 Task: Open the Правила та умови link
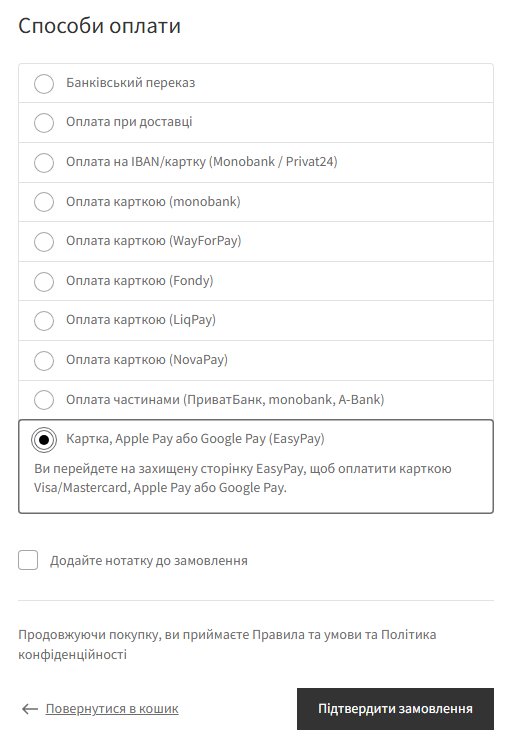click(x=307, y=635)
